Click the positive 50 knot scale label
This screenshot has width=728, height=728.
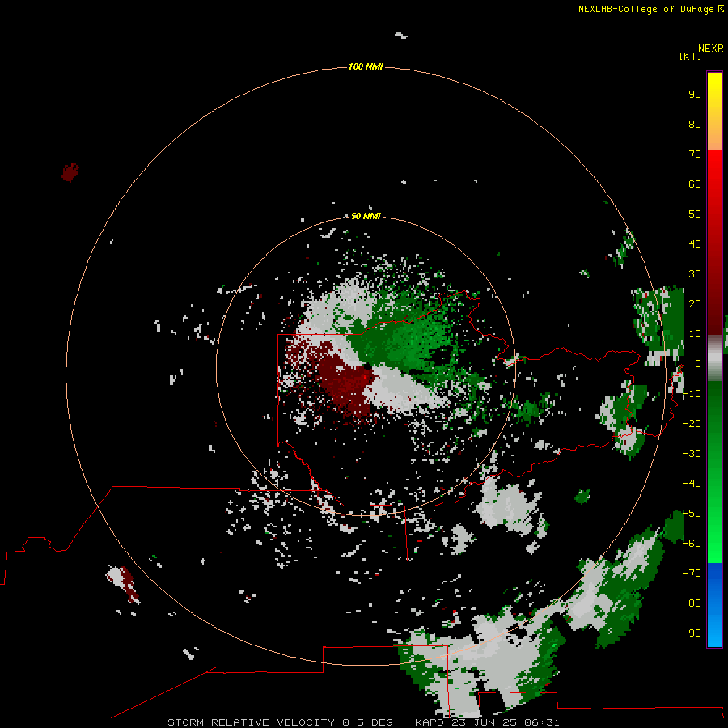(x=695, y=214)
